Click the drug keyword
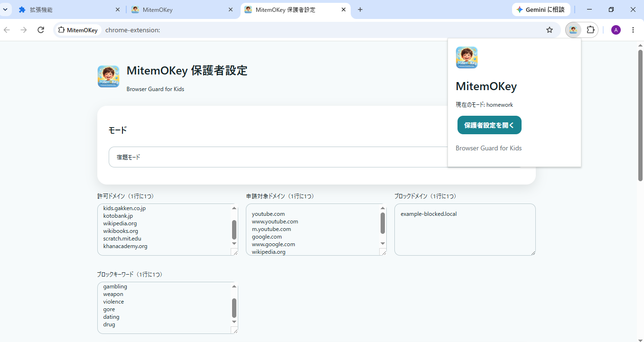Viewport: 644px width, 342px height. (109, 324)
